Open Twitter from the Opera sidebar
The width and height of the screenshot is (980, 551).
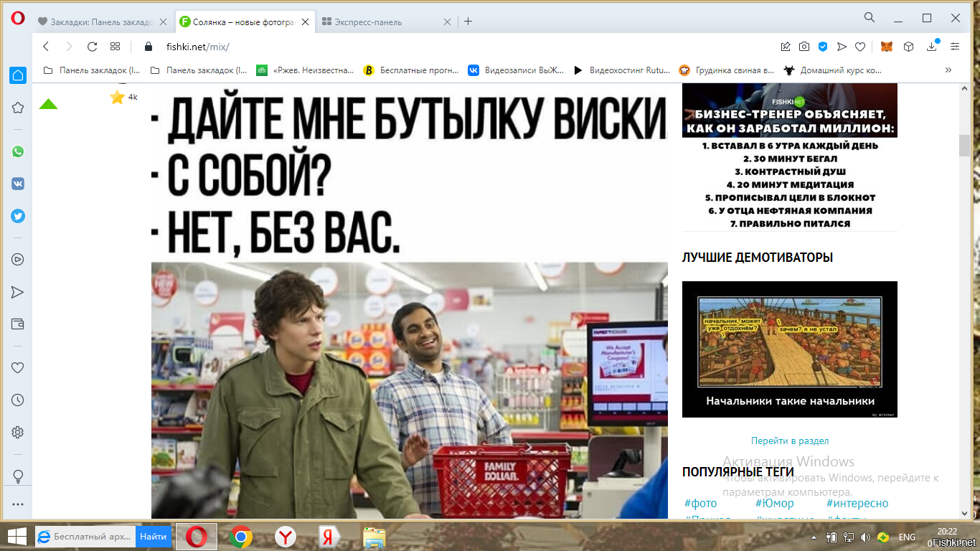18,216
